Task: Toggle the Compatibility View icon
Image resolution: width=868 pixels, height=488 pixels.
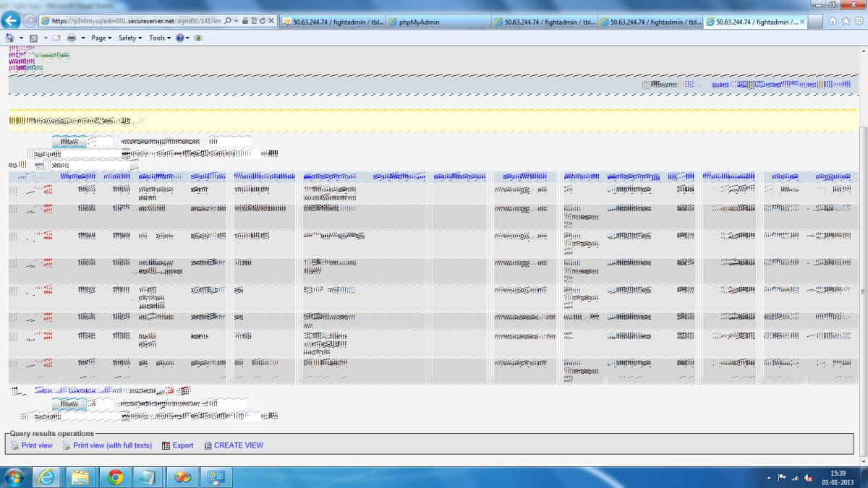Action: (253, 21)
